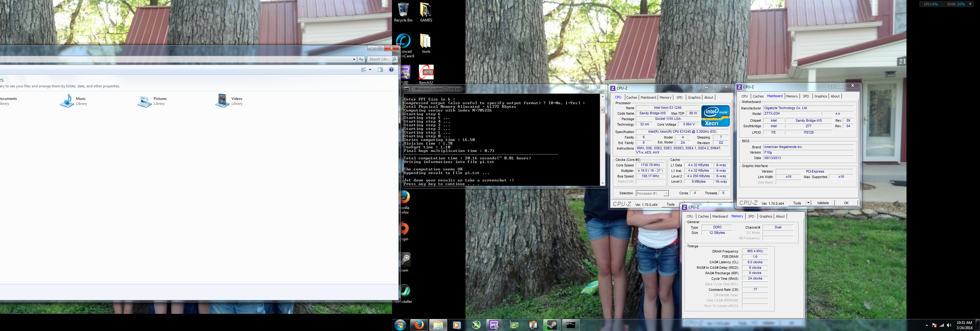The image size is (980, 331).
Task: Click the CPU-Z taskbar icon
Action: [494, 325]
